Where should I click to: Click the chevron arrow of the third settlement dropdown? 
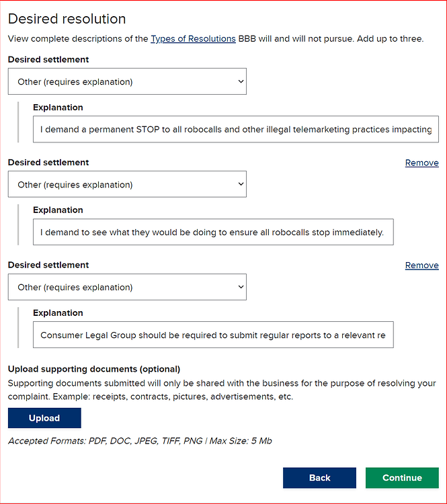click(241, 287)
